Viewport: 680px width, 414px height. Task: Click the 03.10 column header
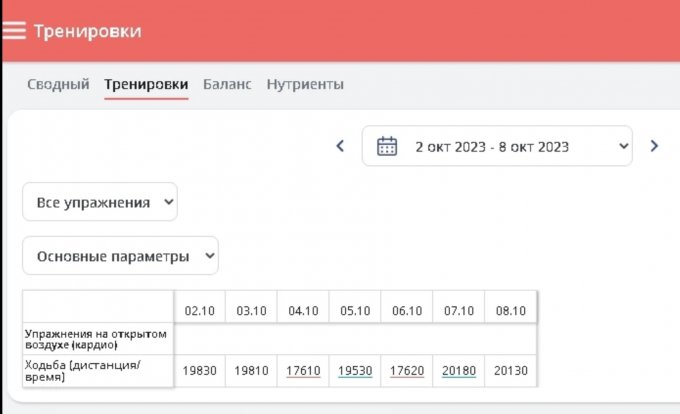[x=251, y=311]
